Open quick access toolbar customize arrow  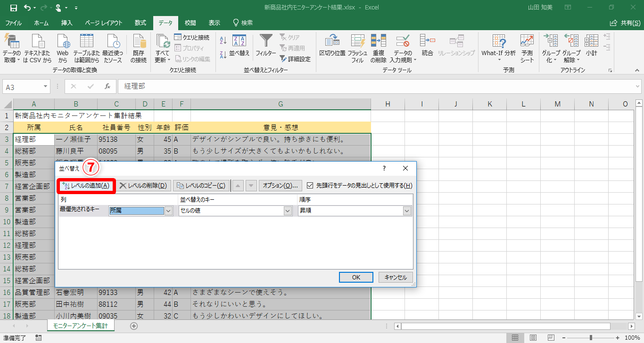[x=76, y=8]
